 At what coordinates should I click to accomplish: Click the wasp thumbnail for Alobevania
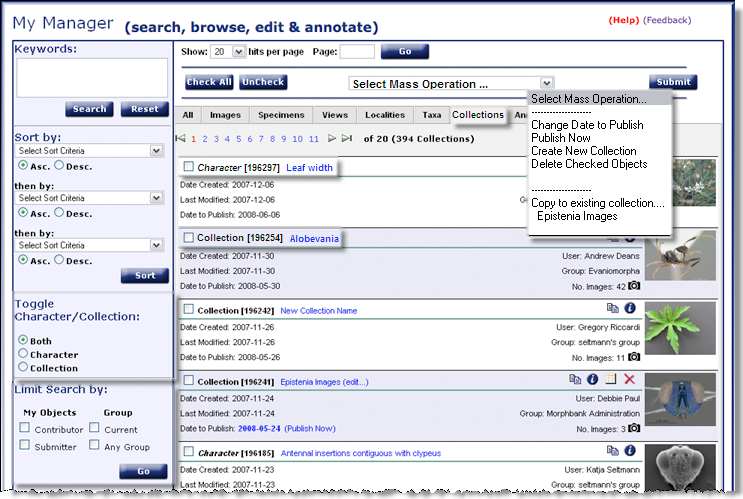(680, 256)
